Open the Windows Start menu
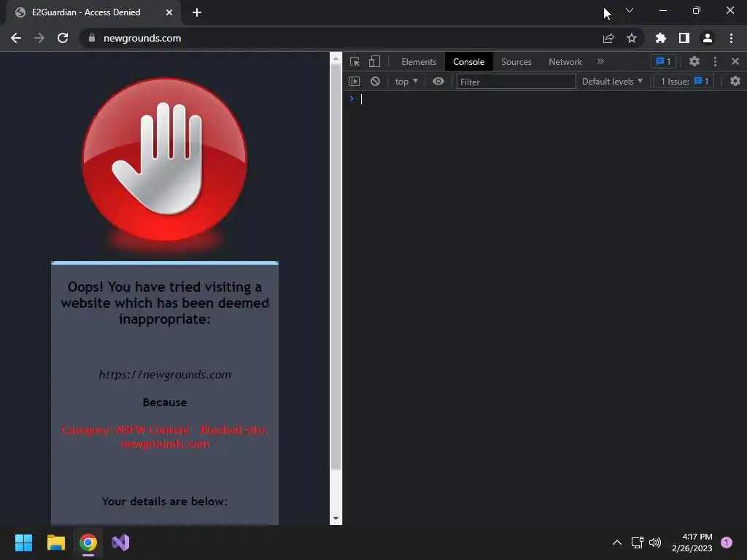The height and width of the screenshot is (560, 747). click(x=23, y=542)
